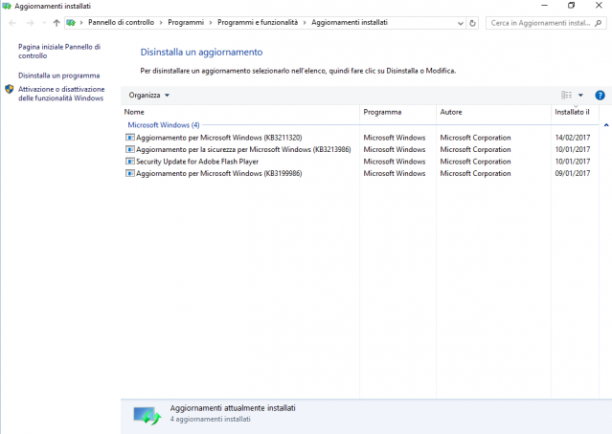
Task: Open the Organizza menu
Action: tap(149, 95)
